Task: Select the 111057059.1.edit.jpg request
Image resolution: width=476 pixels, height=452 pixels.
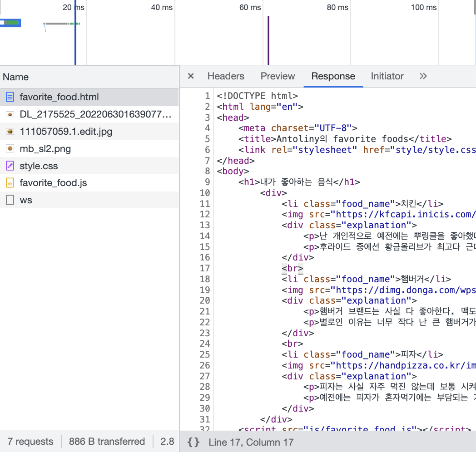Action: coord(89,131)
